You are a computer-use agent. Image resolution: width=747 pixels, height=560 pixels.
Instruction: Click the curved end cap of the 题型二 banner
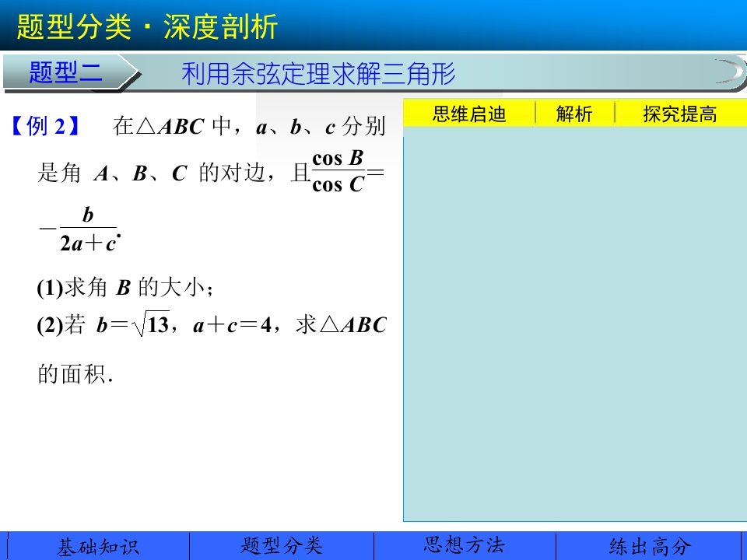(730, 72)
